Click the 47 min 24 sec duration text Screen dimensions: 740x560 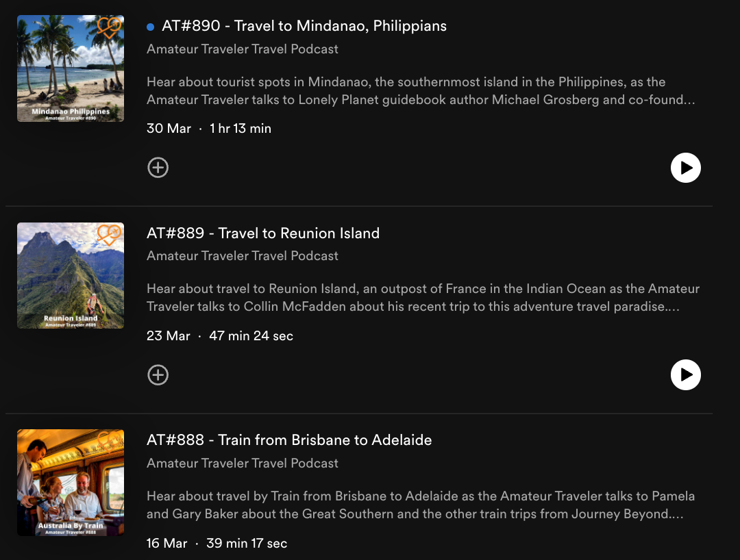tap(249, 335)
